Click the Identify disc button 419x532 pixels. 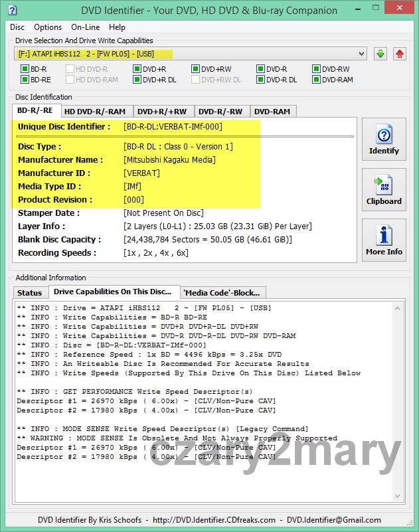pos(384,140)
